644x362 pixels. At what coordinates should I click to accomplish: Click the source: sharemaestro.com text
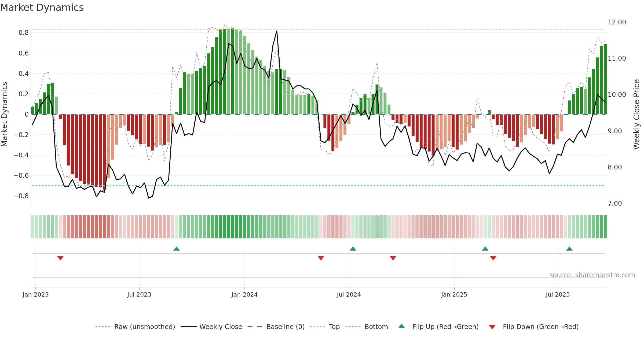(x=592, y=275)
